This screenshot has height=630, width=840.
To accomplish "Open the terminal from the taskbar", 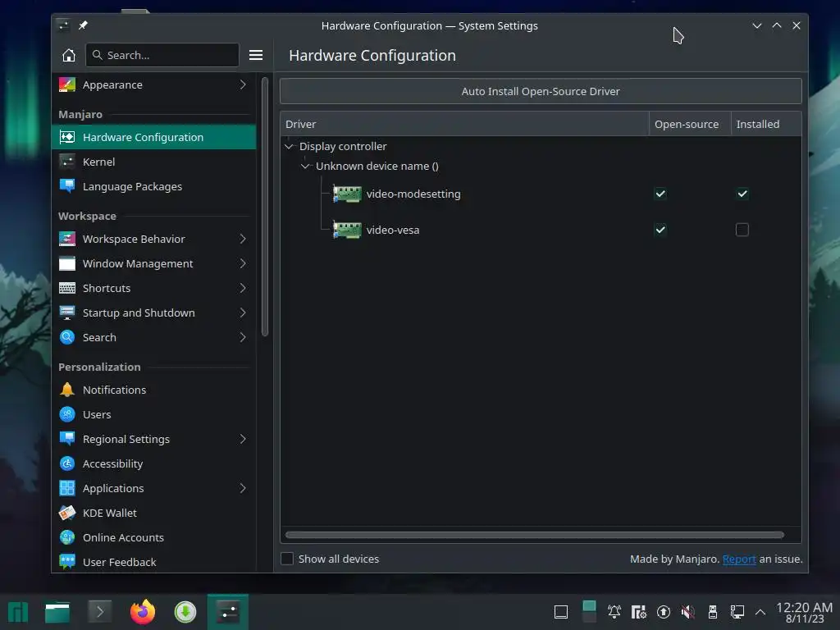I will pos(99,612).
